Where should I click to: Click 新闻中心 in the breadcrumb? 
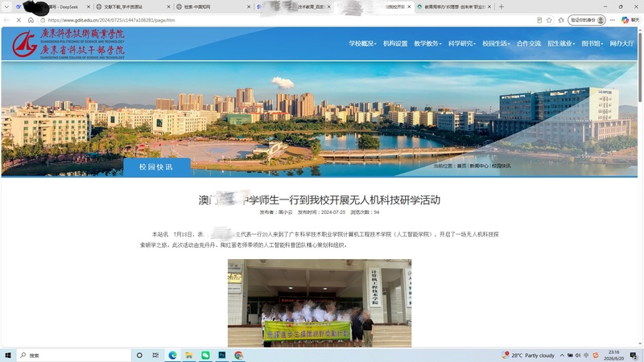click(479, 166)
